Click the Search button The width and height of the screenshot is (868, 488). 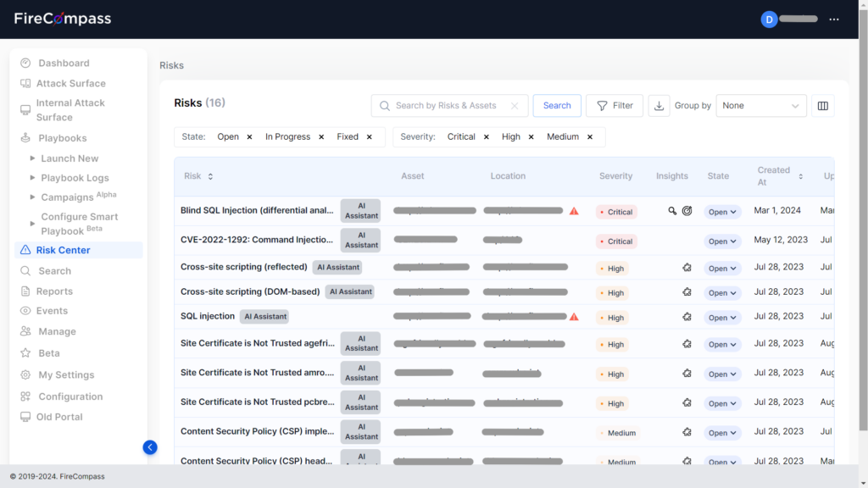pos(556,105)
